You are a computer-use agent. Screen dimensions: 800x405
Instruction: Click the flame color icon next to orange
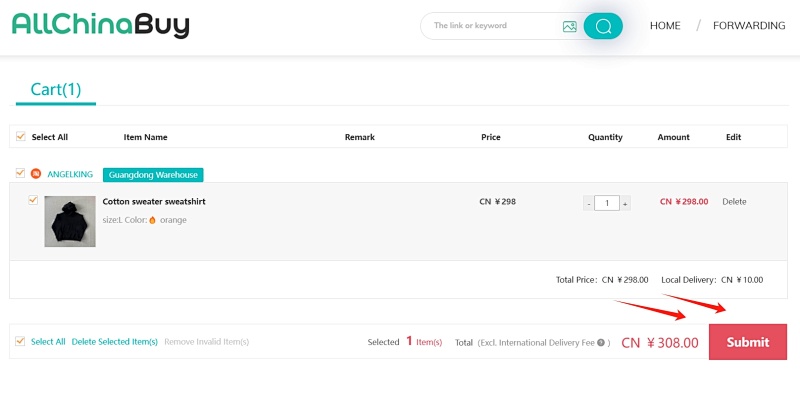tap(152, 220)
